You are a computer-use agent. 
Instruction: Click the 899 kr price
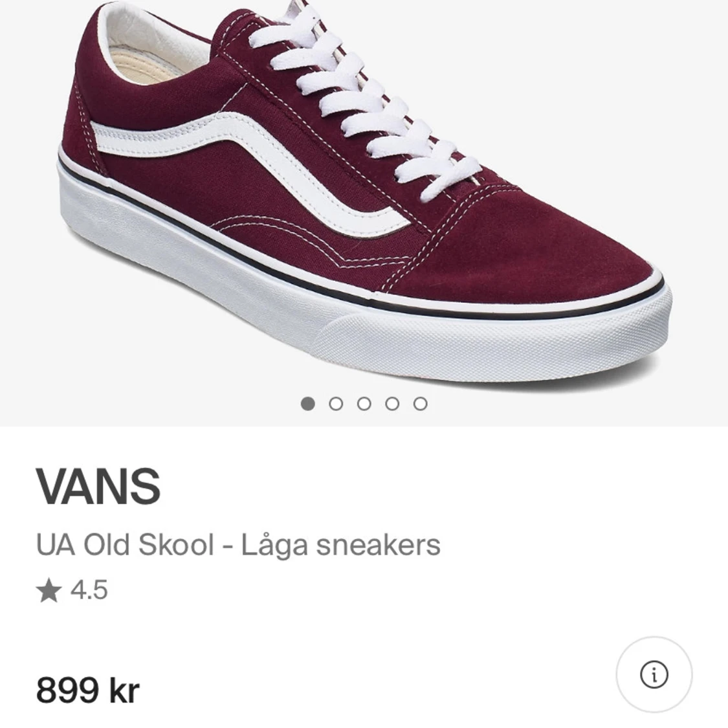[88, 690]
